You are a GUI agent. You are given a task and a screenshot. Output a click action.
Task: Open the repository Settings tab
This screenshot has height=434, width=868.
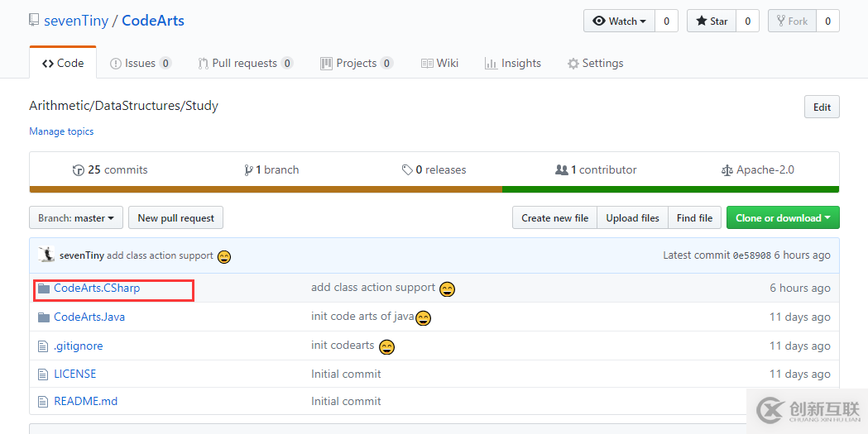tap(595, 63)
